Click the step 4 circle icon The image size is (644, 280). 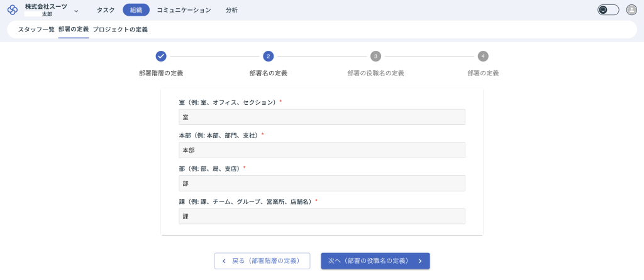483,56
